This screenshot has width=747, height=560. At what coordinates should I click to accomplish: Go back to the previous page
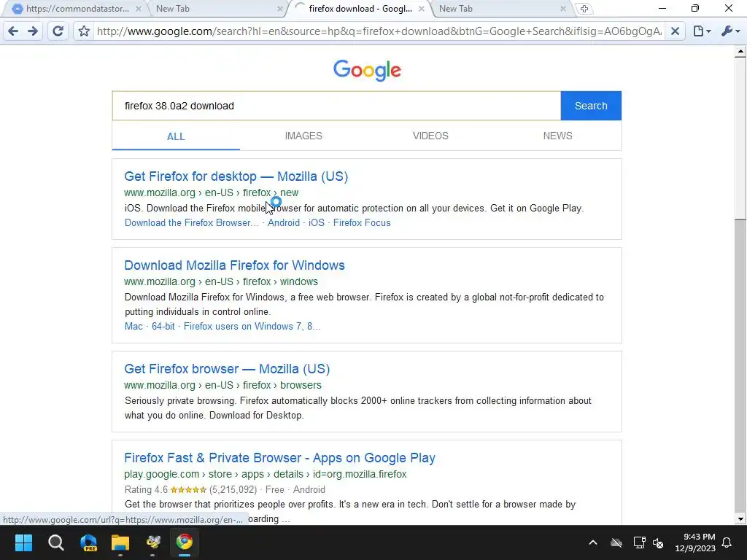pos(13,31)
